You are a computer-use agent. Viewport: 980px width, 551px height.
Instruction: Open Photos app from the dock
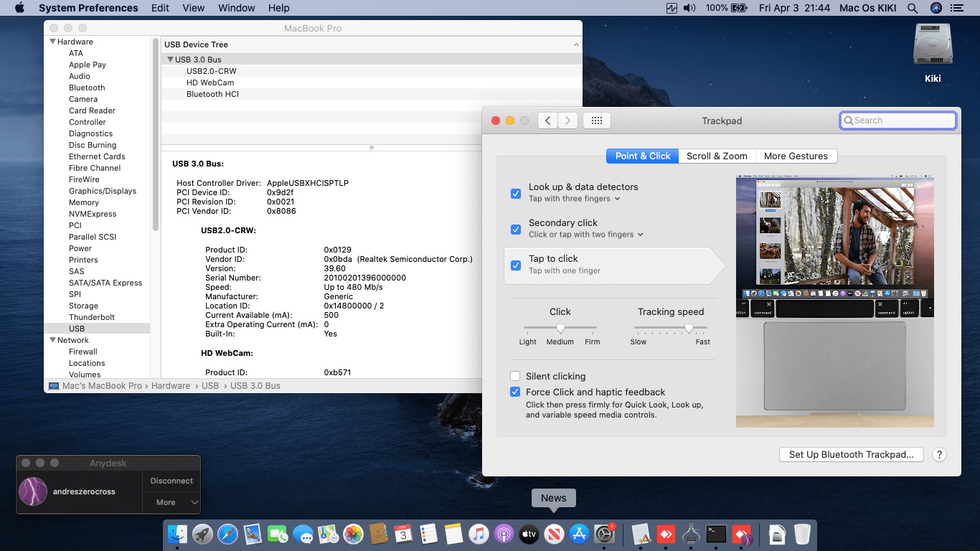point(353,534)
